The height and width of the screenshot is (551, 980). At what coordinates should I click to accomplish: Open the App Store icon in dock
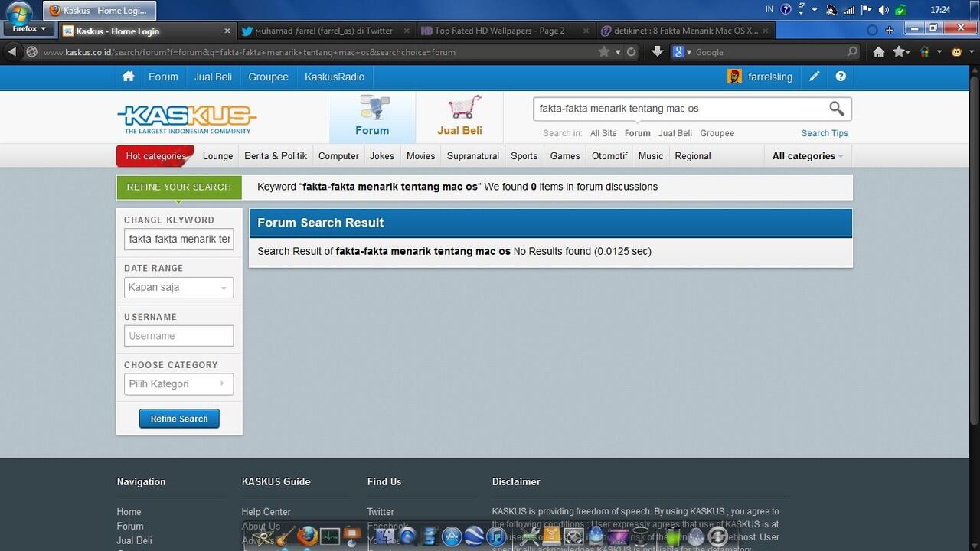click(x=452, y=536)
